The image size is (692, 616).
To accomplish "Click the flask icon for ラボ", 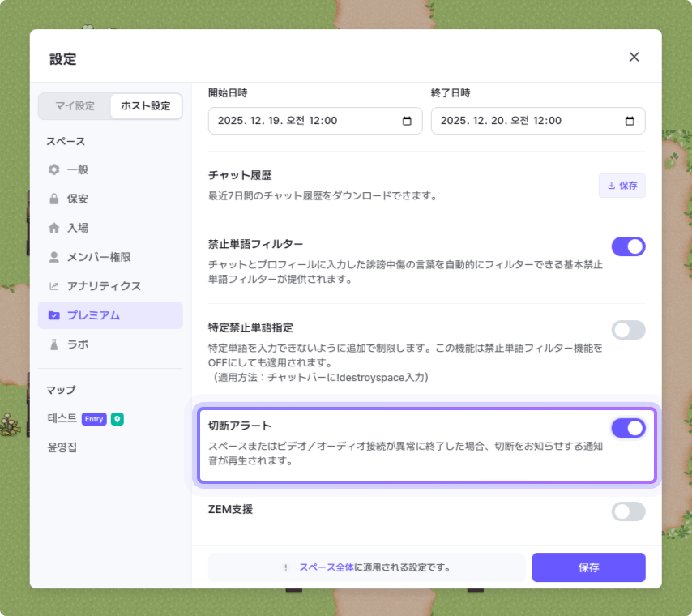I will 53,344.
